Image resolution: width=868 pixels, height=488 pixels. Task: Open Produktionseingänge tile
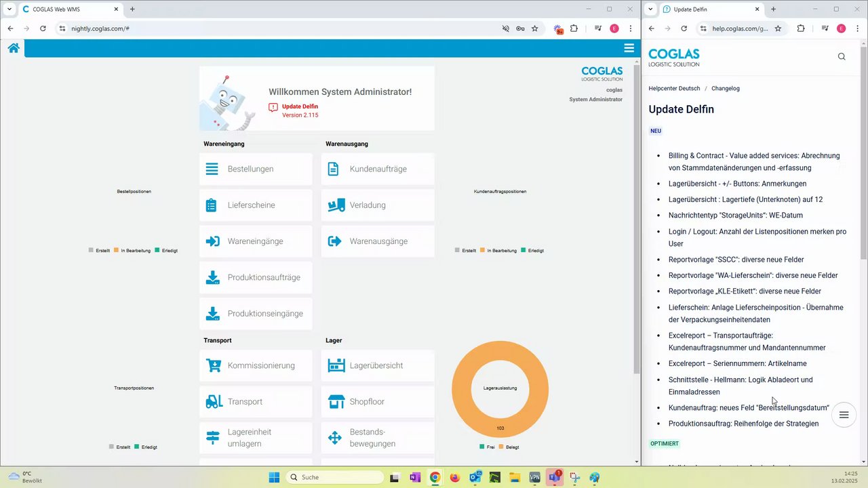pyautogui.click(x=256, y=314)
